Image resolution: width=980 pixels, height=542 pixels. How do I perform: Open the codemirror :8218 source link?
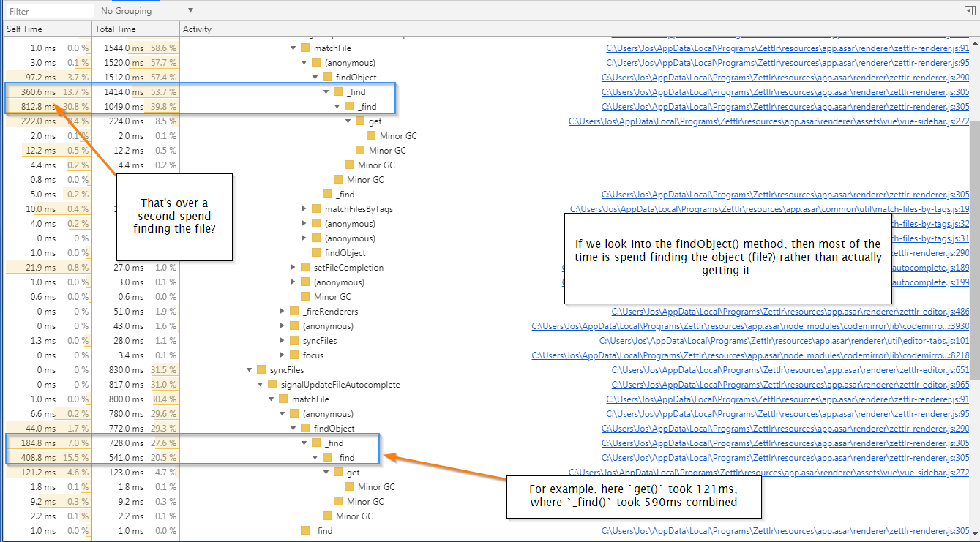(x=751, y=355)
